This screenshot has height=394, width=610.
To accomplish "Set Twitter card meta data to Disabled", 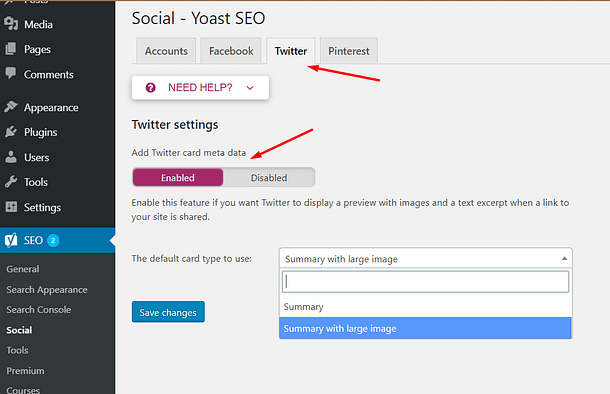I will (x=269, y=177).
